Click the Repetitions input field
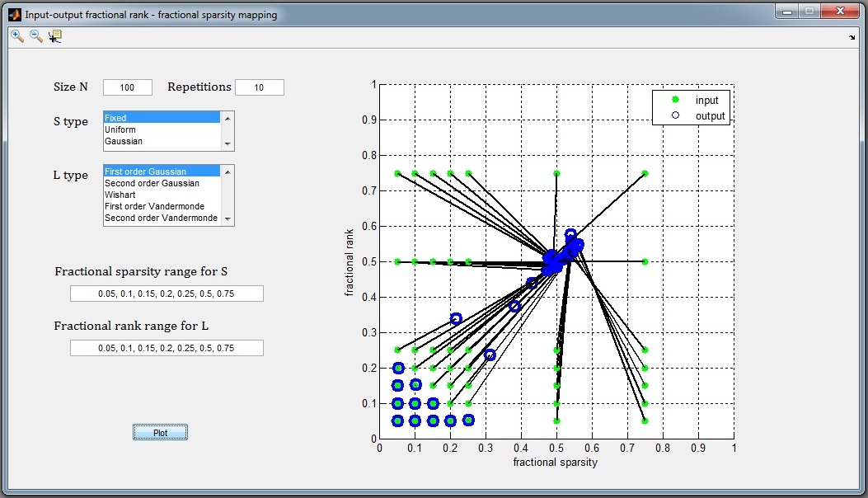Viewport: 868px width, 498px height. click(x=259, y=87)
